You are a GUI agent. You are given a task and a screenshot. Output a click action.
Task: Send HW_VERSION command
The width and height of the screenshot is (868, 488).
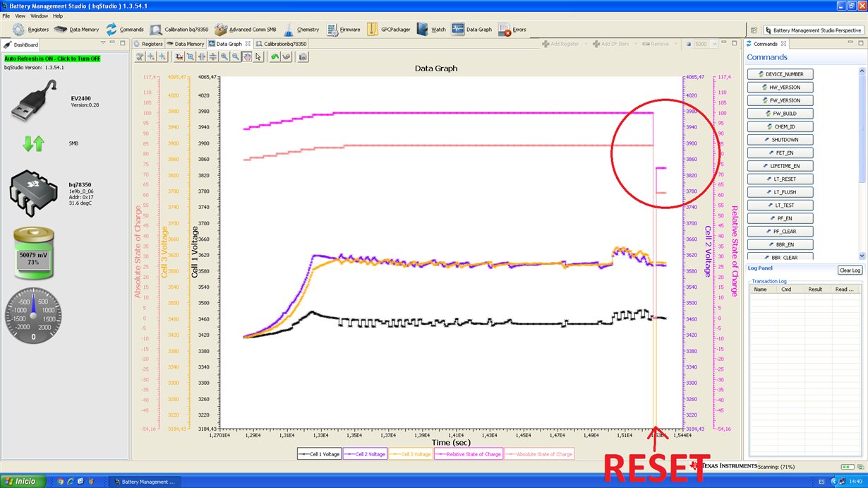click(780, 88)
